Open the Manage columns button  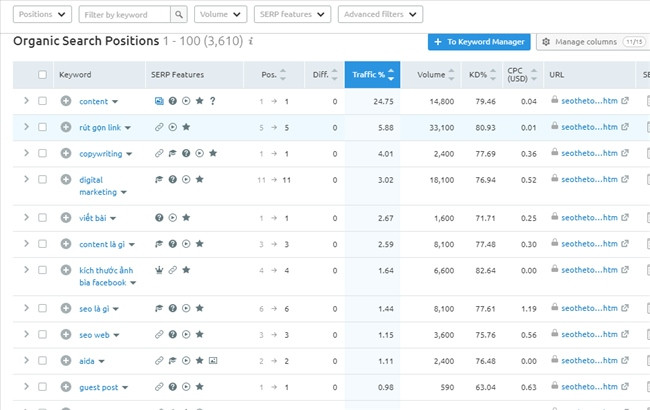click(592, 42)
